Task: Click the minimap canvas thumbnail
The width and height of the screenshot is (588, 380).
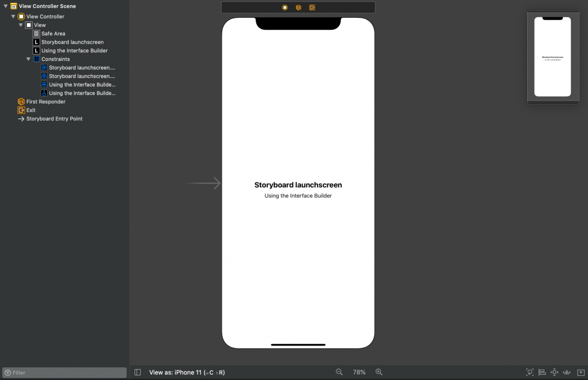Action: (552, 57)
